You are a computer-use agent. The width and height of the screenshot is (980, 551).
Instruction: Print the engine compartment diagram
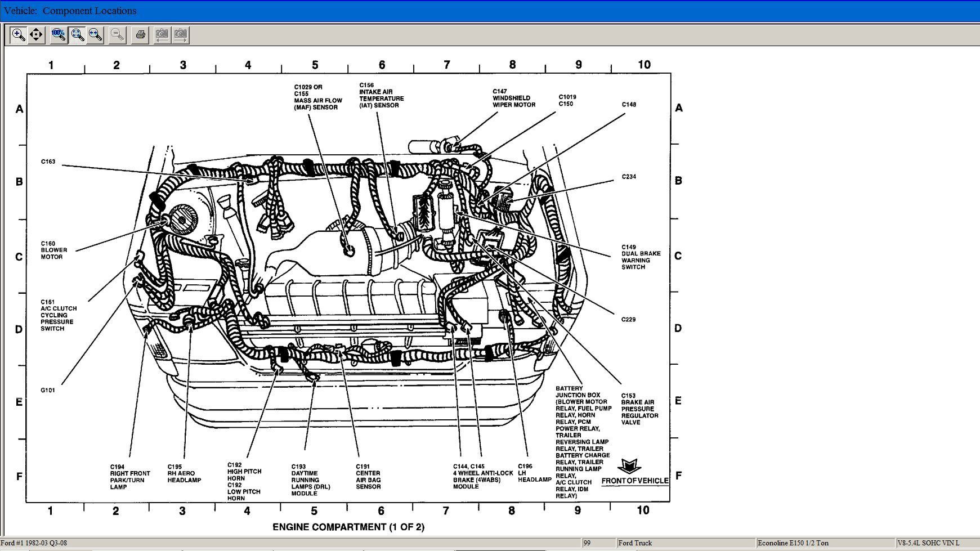(140, 35)
